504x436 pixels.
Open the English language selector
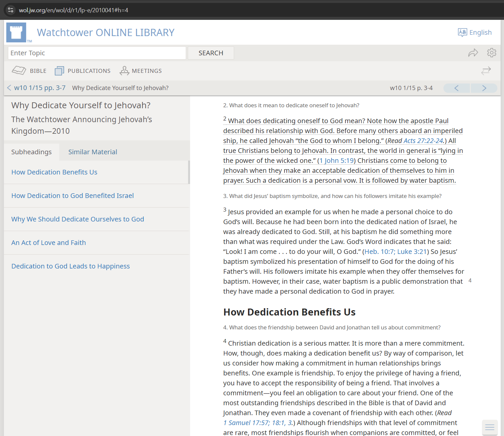(475, 32)
